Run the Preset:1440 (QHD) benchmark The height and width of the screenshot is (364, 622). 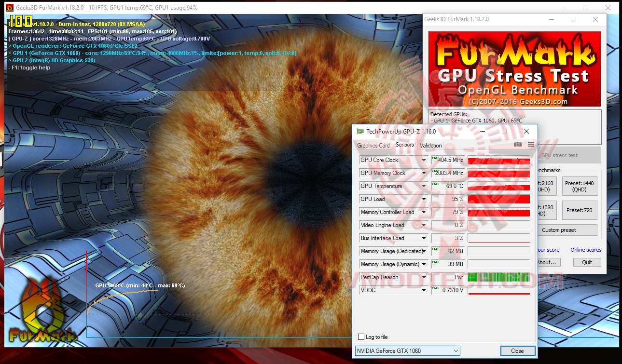click(x=580, y=187)
